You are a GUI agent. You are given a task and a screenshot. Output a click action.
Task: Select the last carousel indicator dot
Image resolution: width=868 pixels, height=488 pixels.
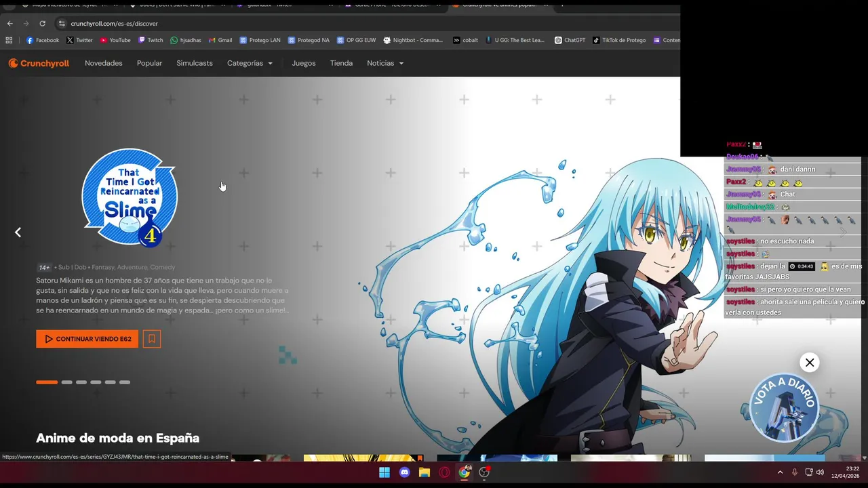[125, 382]
